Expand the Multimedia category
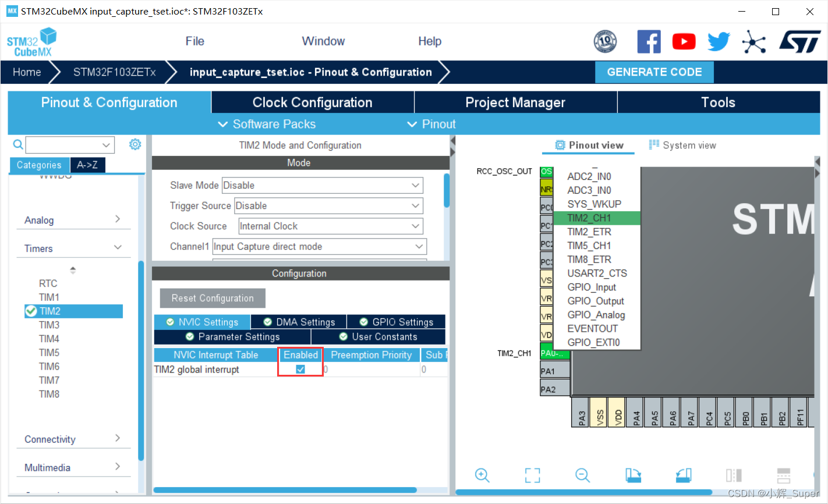828x504 pixels. point(73,467)
